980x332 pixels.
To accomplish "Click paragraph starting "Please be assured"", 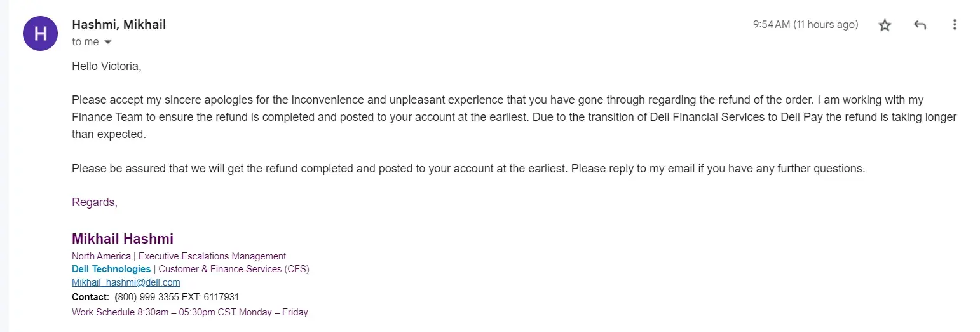I will 468,169.
